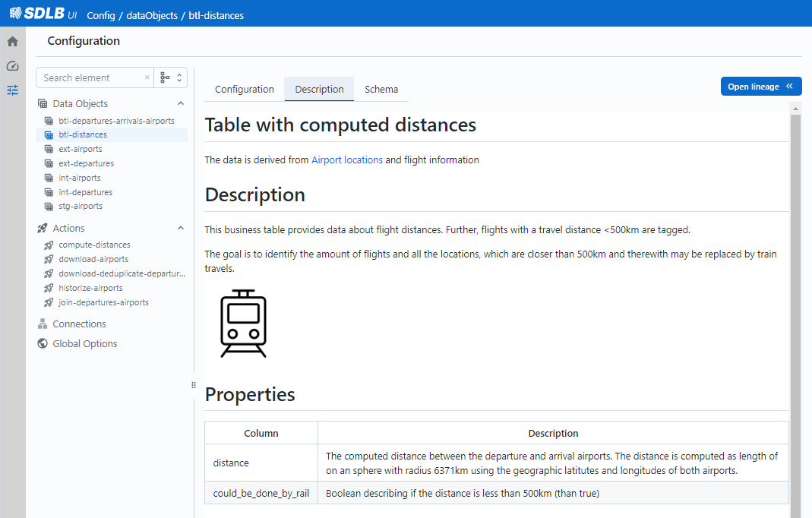Select the compute-distances action
Image resolution: width=812 pixels, height=518 pixels.
click(x=94, y=245)
